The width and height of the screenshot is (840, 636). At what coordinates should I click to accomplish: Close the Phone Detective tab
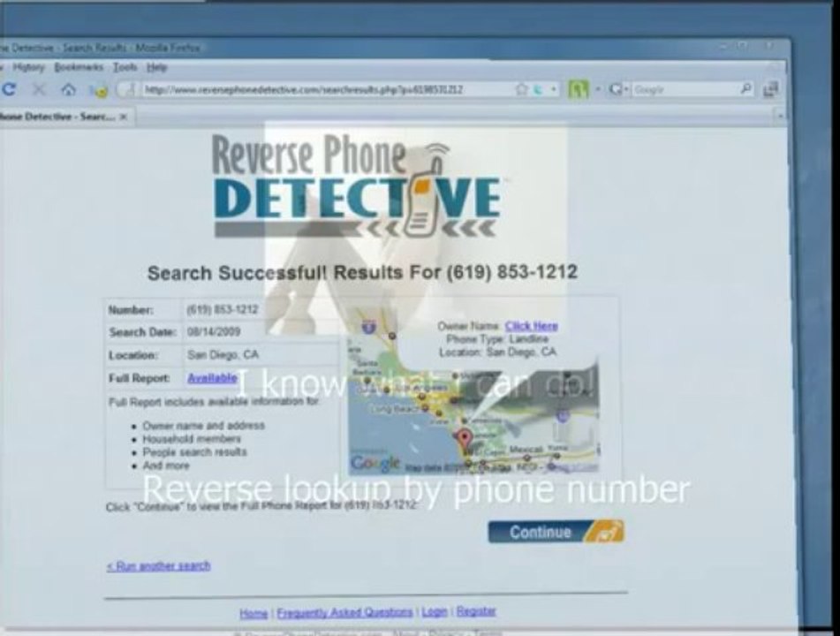tap(124, 117)
